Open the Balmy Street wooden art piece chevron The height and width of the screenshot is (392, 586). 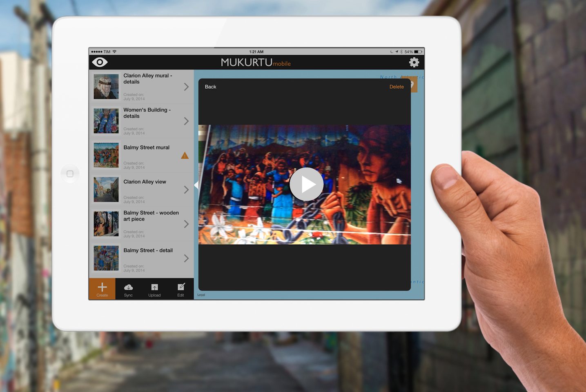point(186,224)
